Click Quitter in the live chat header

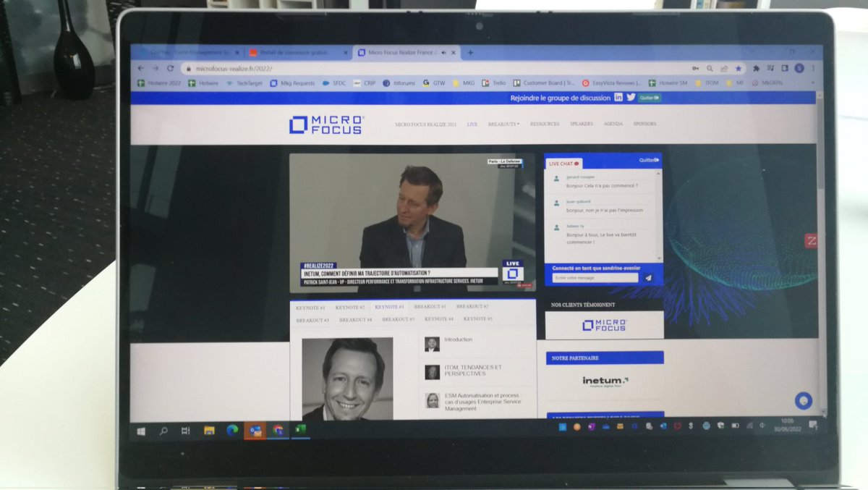point(648,161)
